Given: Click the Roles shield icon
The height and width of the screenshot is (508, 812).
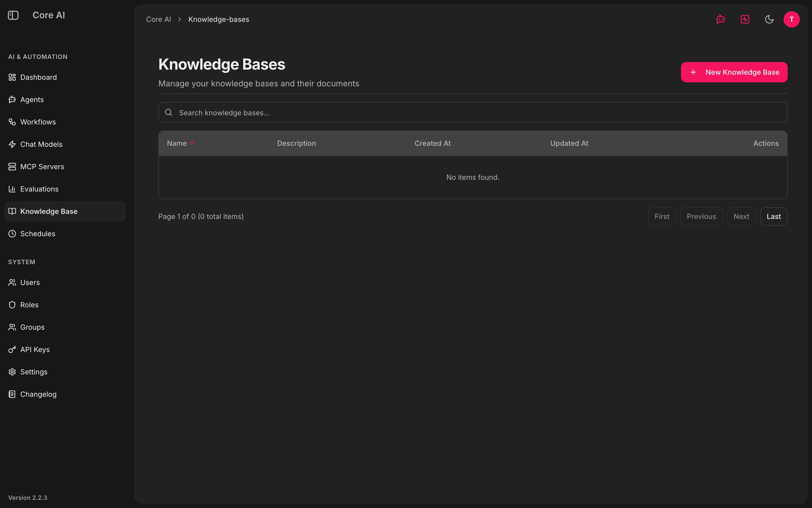Looking at the screenshot, I should pyautogui.click(x=12, y=305).
